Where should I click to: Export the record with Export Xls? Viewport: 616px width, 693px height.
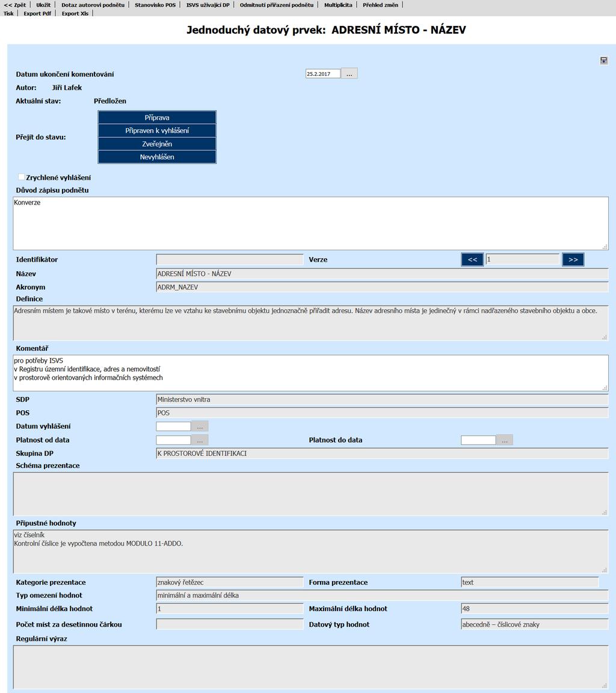[75, 13]
